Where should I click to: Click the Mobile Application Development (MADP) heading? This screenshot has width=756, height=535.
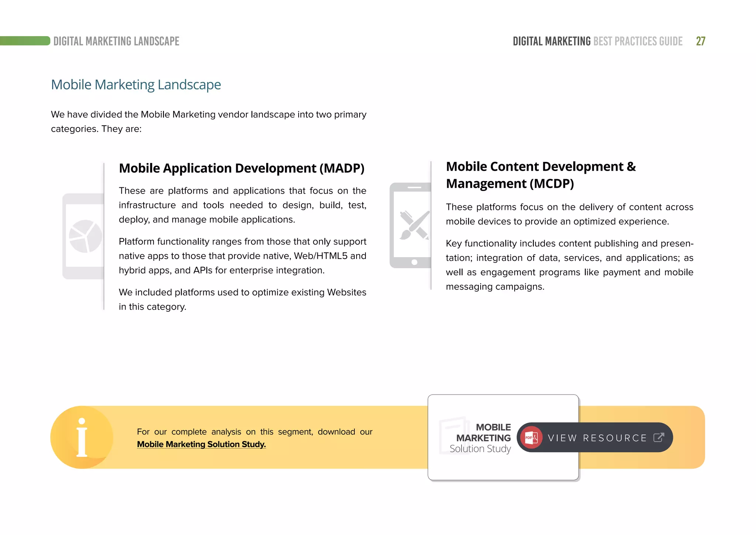242,168
